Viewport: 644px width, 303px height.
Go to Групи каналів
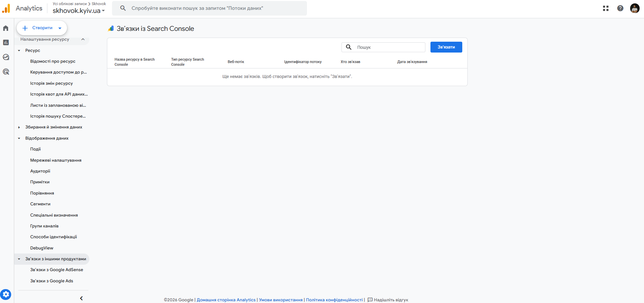[x=44, y=226]
